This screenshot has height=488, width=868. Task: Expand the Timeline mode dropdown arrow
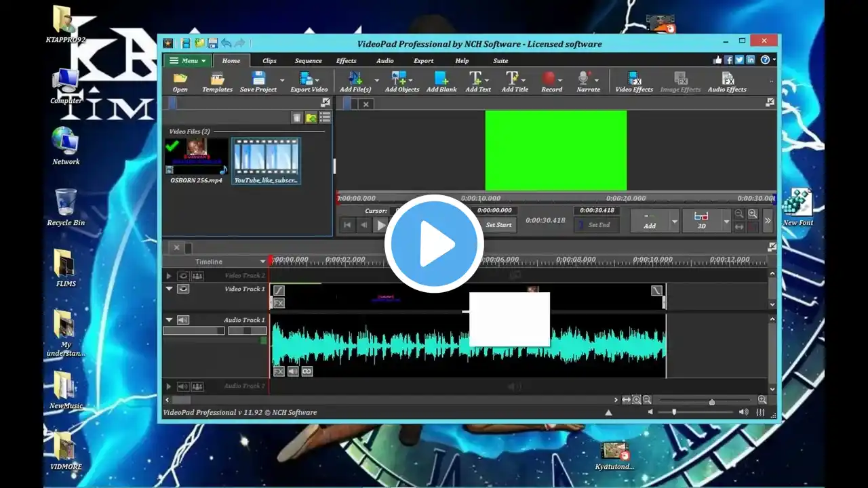coord(262,262)
